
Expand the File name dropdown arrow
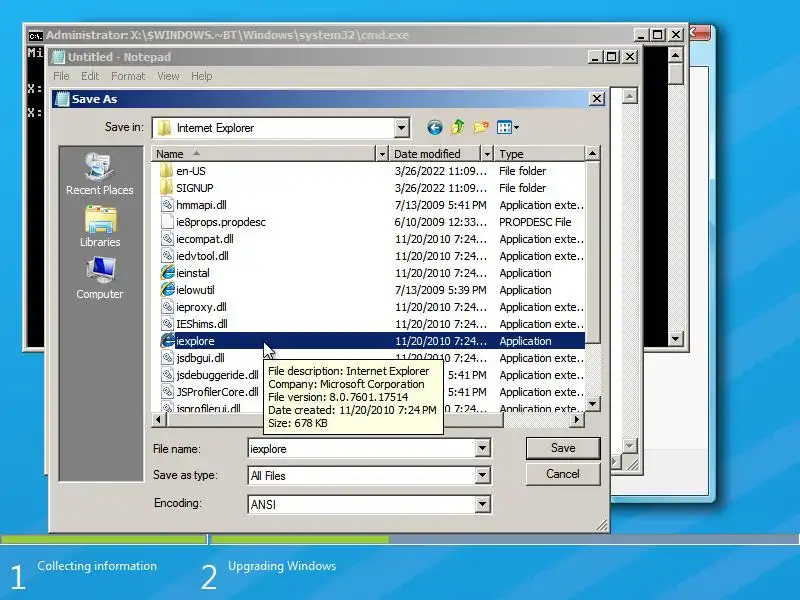point(482,448)
